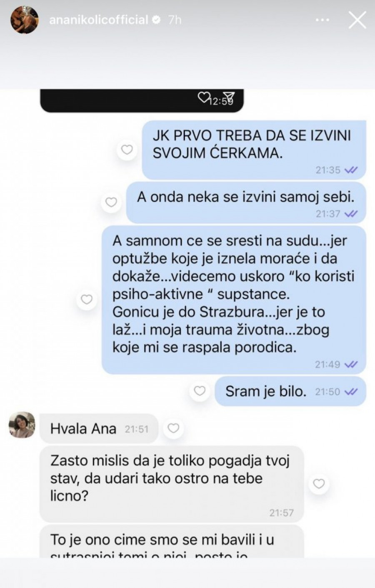Like the 'Sram je bilo.' message
375x588 pixels.
[x=200, y=391]
